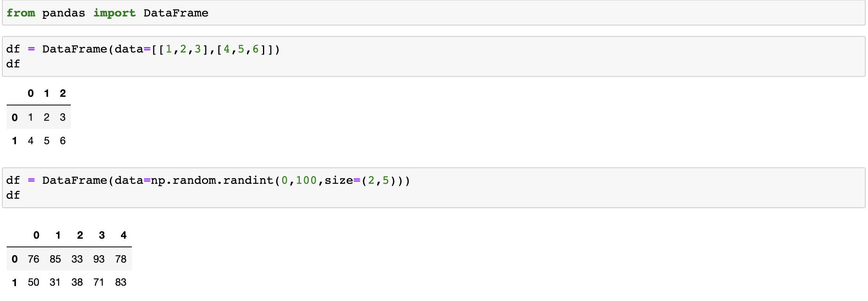This screenshot has width=868, height=301.
Task: Click the 'import' keyword in first cell
Action: tap(114, 13)
